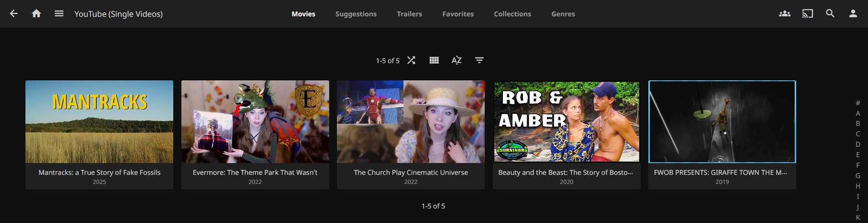868x223 pixels.
Task: Open SyncPlay group icon
Action: pos(784,14)
